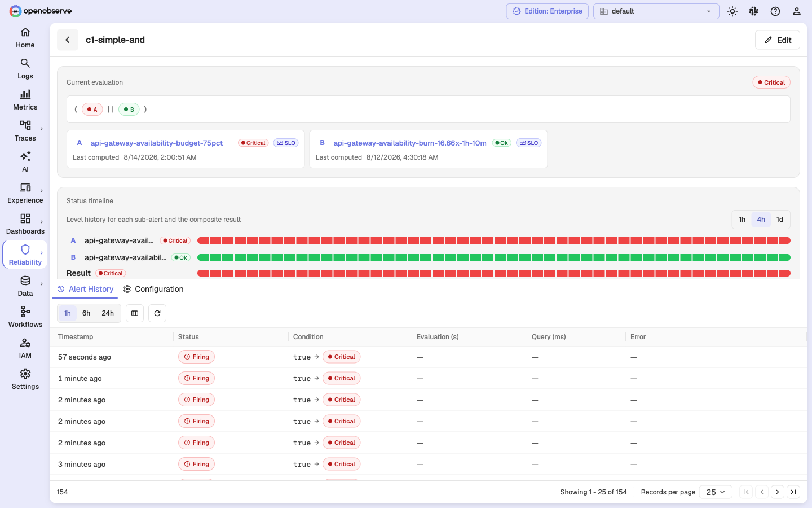Click the '1 minute ago' timestamp cell
The height and width of the screenshot is (508, 812).
(x=80, y=379)
